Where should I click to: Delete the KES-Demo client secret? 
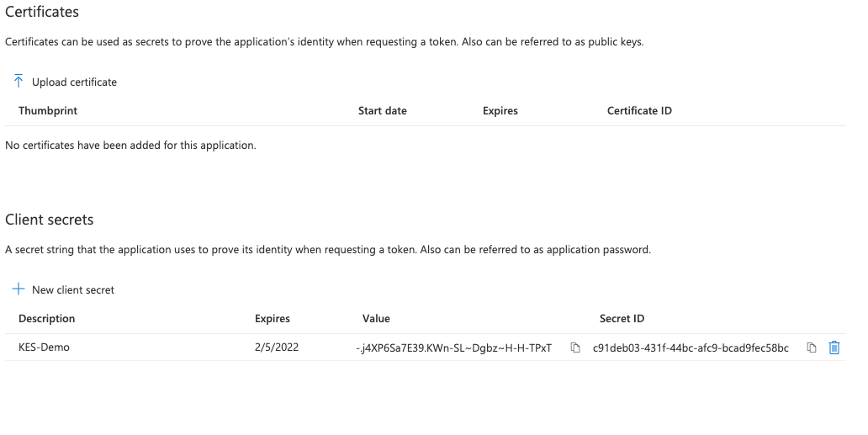click(834, 347)
